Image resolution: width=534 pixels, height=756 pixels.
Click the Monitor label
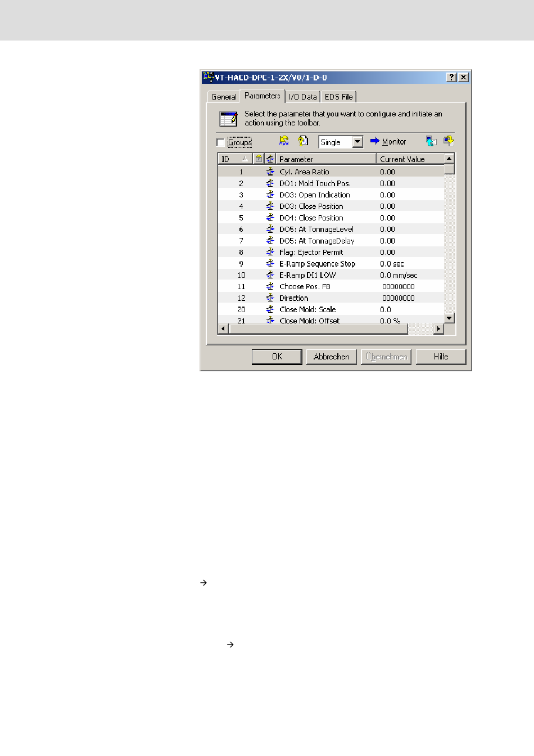point(394,142)
